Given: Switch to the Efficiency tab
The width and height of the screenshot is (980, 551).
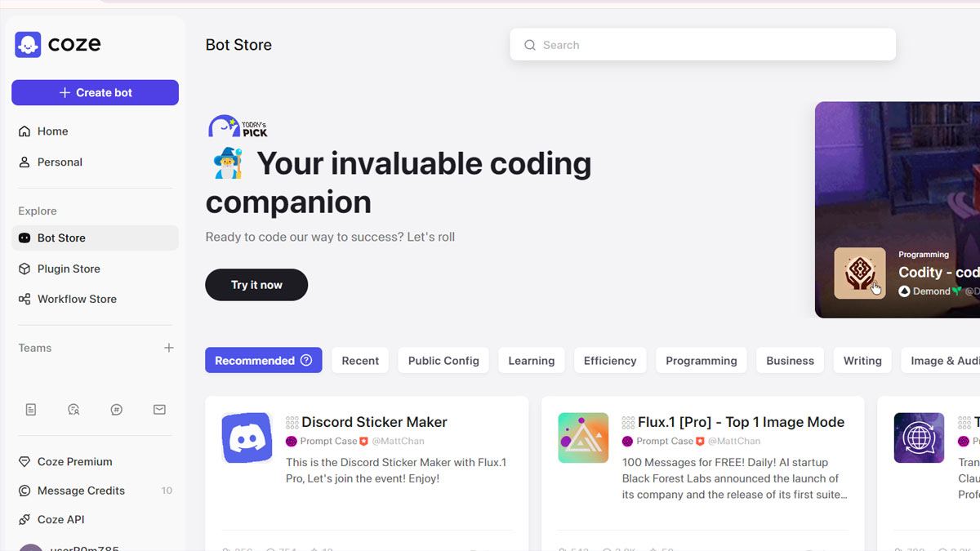Looking at the screenshot, I should click(610, 361).
